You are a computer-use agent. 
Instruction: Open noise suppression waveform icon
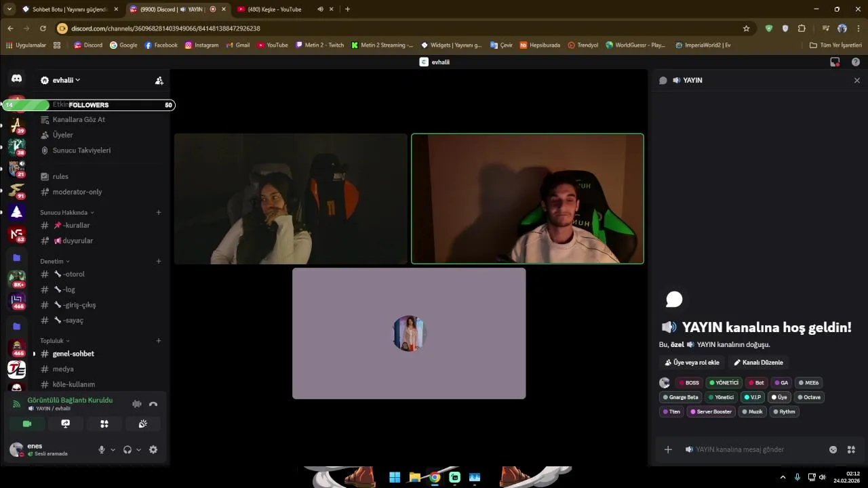point(137,404)
